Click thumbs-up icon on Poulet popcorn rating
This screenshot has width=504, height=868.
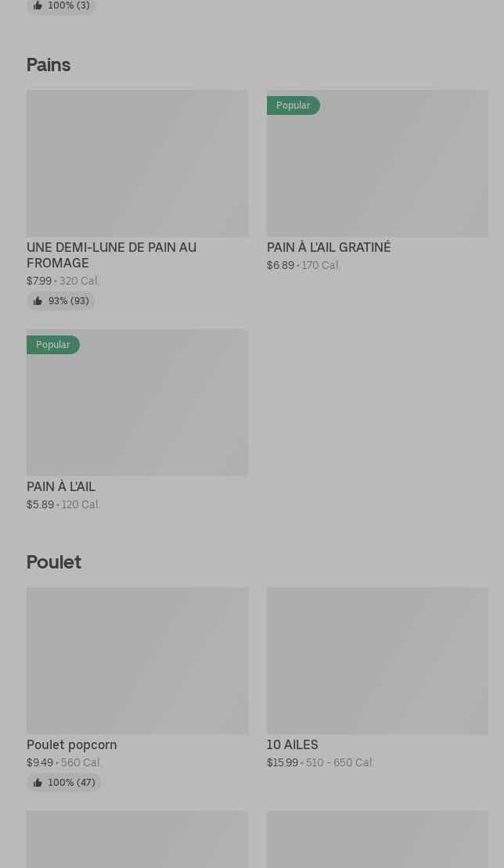[38, 783]
